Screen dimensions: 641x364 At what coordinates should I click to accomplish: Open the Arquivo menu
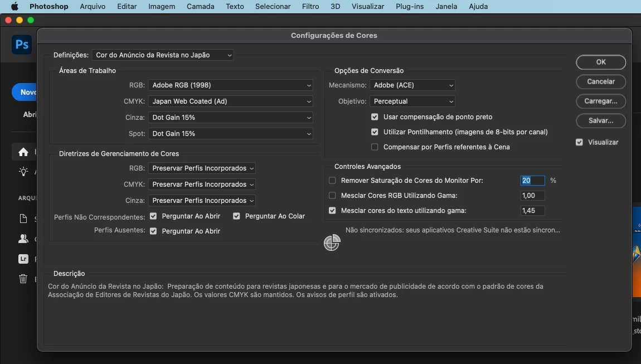[x=93, y=7]
